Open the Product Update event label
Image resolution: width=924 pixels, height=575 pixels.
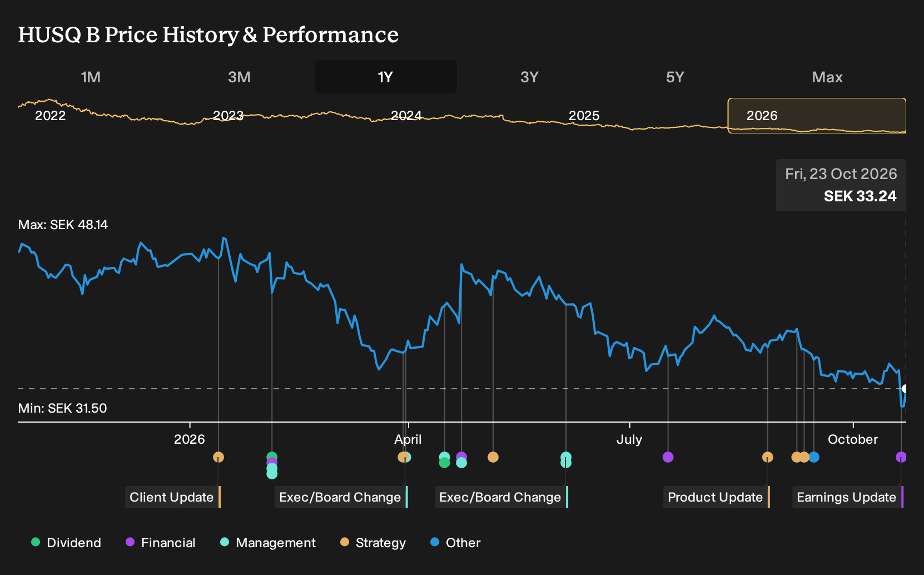(x=717, y=497)
